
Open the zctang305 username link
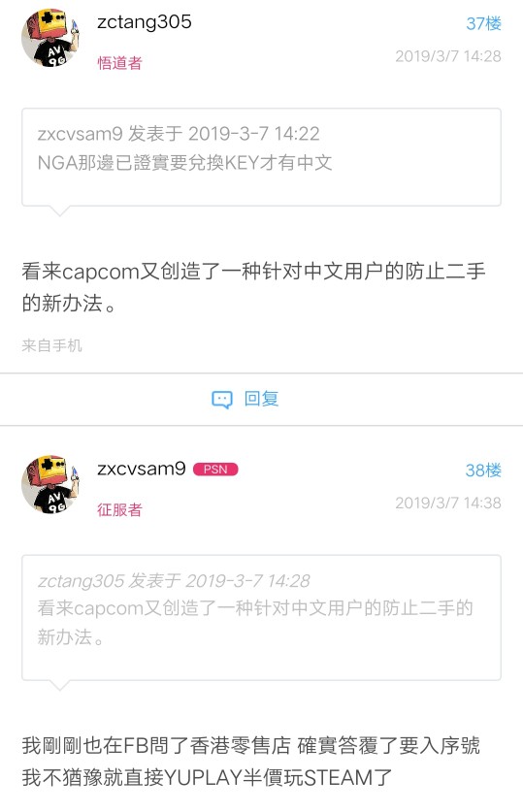[x=145, y=22]
